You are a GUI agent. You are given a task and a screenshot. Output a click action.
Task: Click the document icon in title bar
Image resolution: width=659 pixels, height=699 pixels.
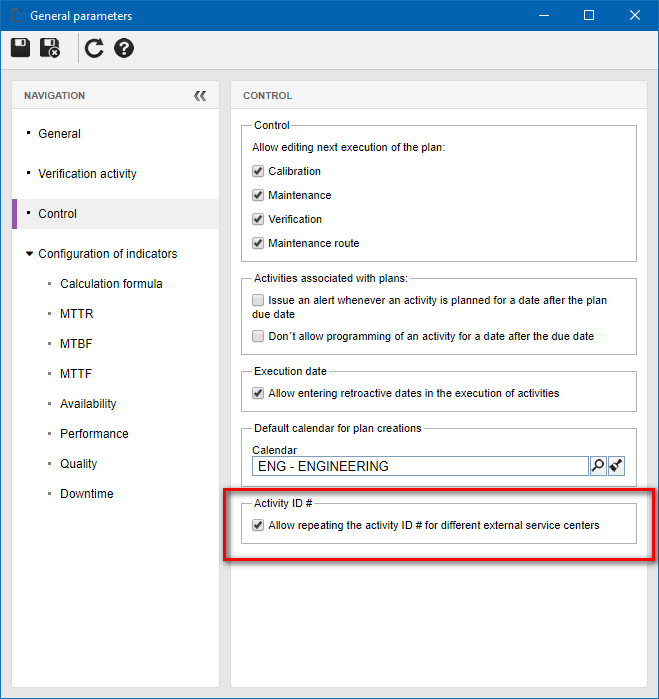click(16, 16)
